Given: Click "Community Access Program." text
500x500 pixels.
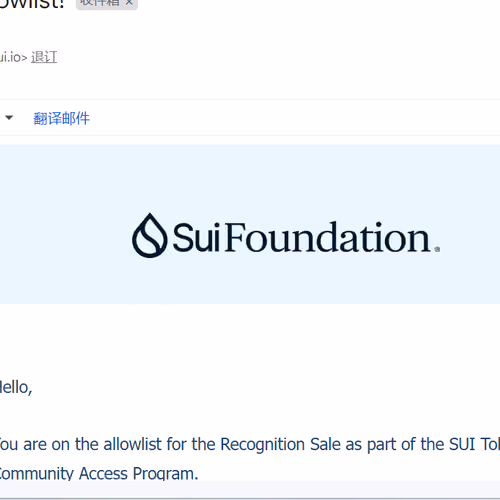Looking at the screenshot, I should coord(99,473).
